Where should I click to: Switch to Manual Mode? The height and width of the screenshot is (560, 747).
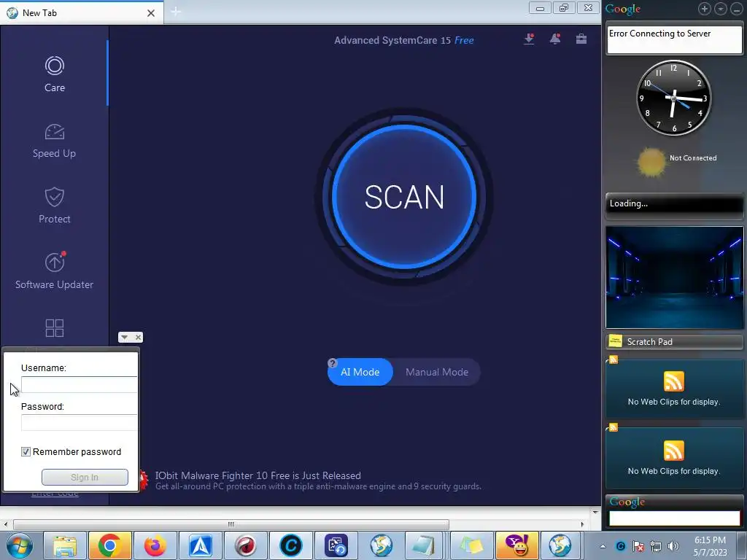[x=437, y=372]
